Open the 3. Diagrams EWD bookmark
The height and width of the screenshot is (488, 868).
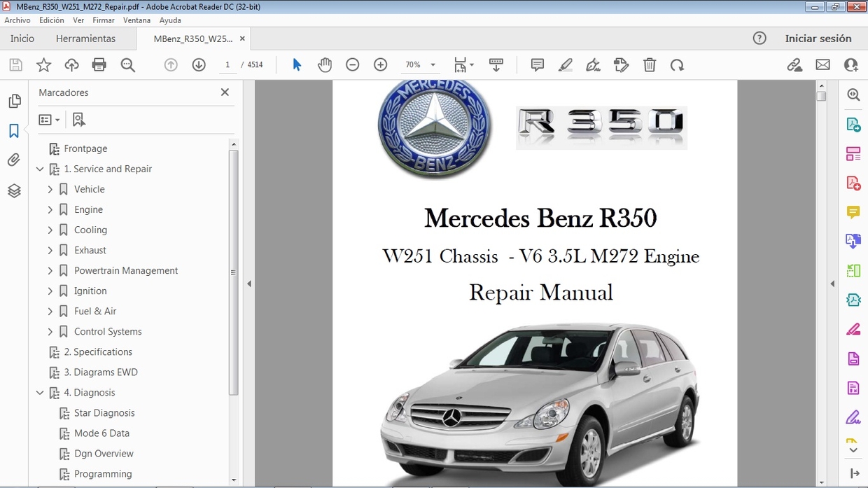click(101, 372)
